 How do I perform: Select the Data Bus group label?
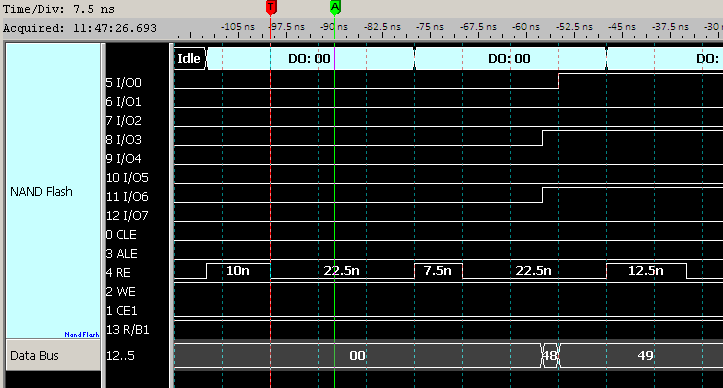pos(34,356)
